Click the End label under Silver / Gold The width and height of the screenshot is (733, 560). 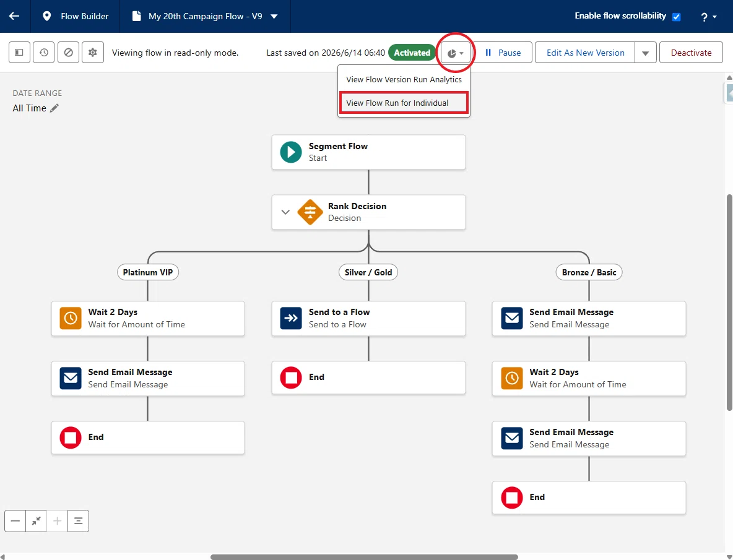click(x=316, y=377)
